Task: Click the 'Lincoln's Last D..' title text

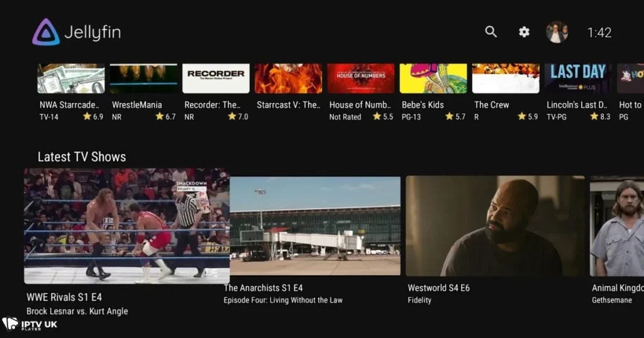Action: pyautogui.click(x=577, y=105)
